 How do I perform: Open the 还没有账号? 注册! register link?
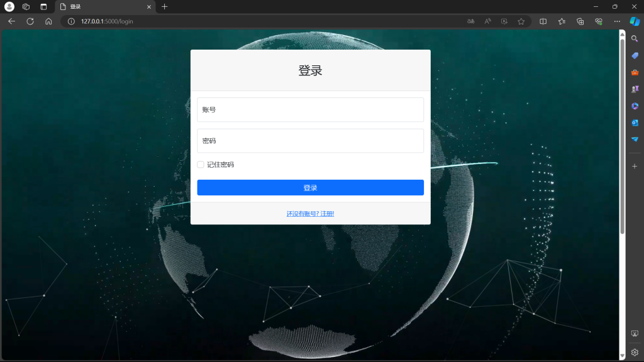coord(310,214)
